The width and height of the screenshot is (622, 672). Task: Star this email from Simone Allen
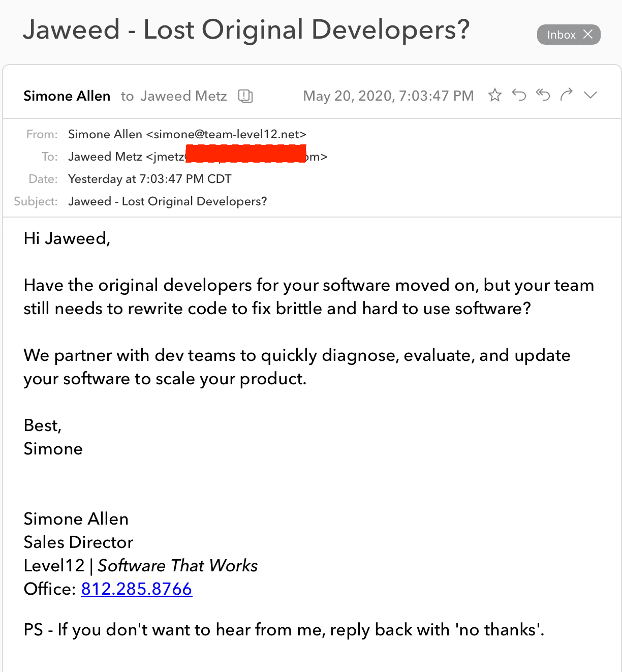[x=494, y=95]
